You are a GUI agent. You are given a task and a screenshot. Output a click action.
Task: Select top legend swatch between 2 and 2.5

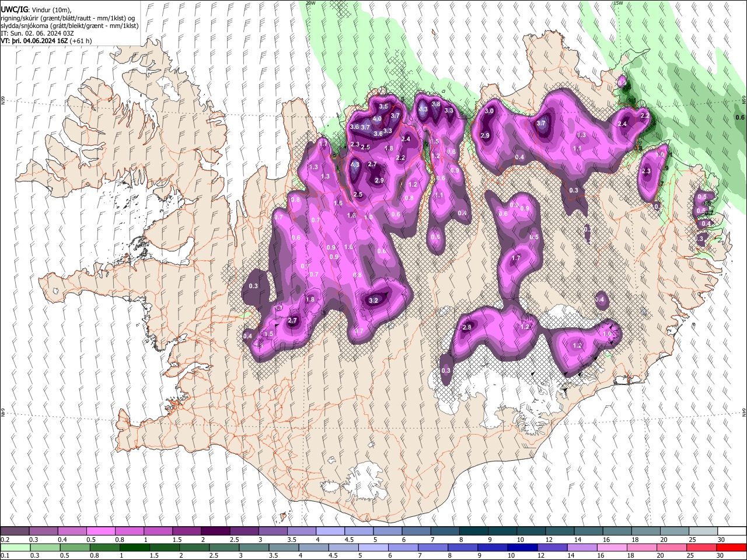pos(215,531)
